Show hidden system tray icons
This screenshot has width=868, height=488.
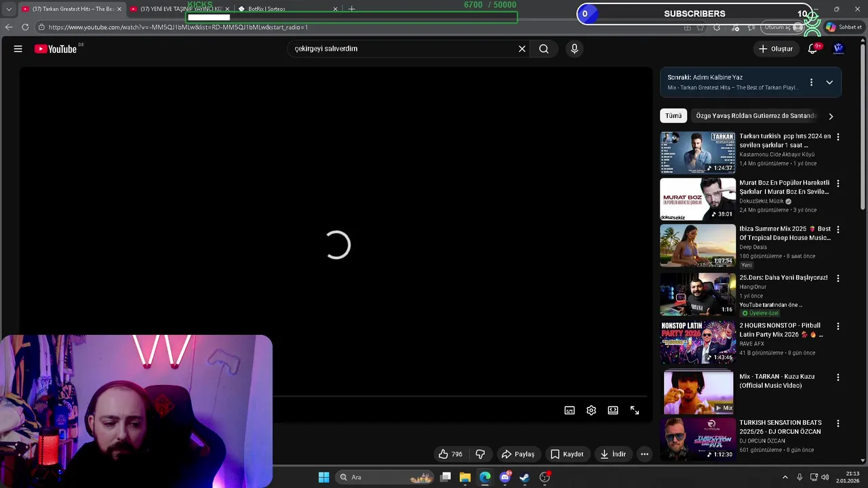[x=785, y=477]
